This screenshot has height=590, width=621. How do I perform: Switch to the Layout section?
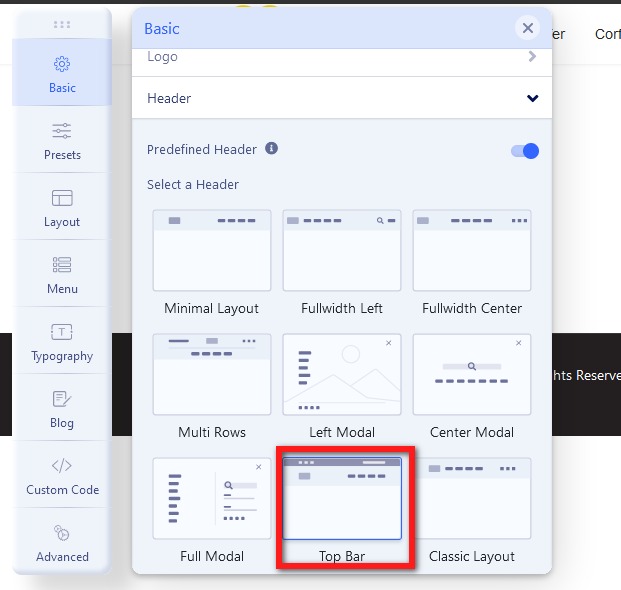[x=62, y=206]
